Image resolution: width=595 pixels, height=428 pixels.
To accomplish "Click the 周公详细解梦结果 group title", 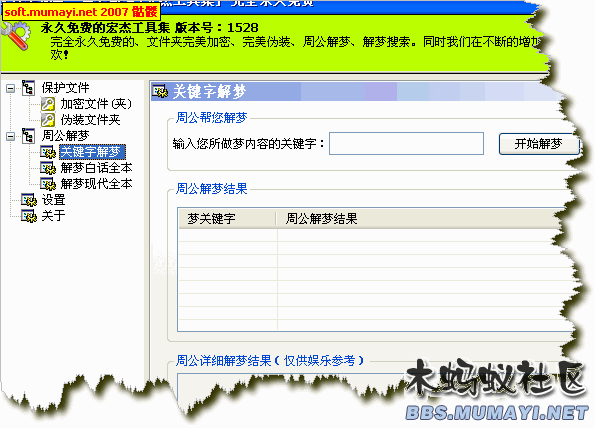I will point(270,360).
